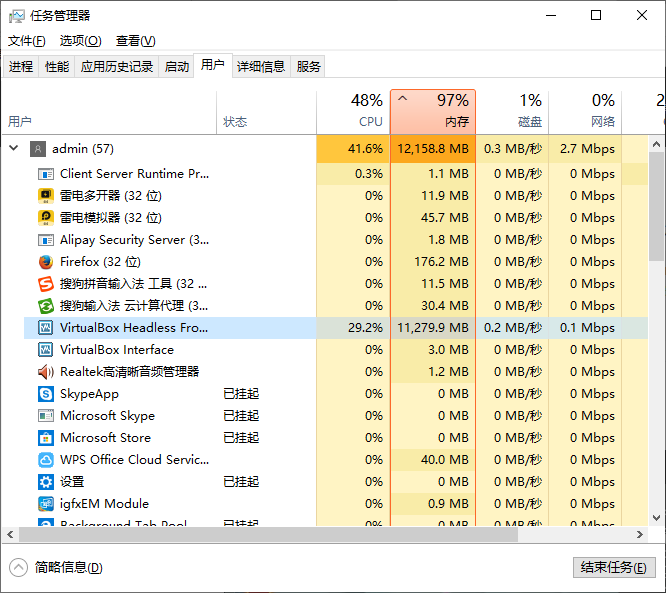Viewport: 666px width, 593px height.
Task: Click the Alipay Security Server icon
Action: point(45,240)
